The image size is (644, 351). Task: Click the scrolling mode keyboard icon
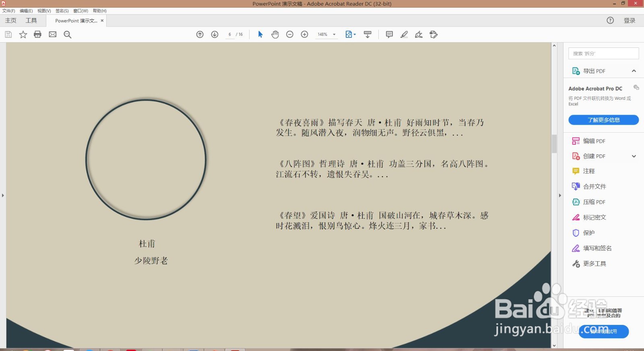click(367, 35)
